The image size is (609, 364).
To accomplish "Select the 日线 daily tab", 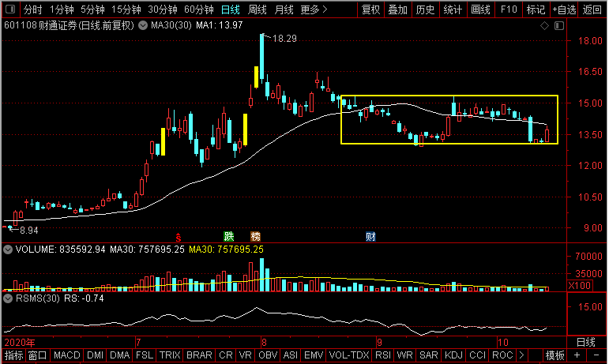I will 231,9.
